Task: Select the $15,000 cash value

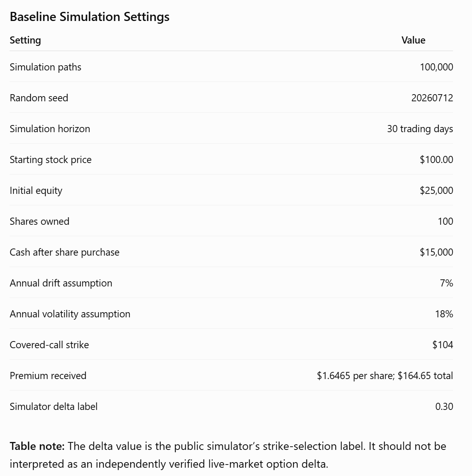Action: (x=436, y=252)
